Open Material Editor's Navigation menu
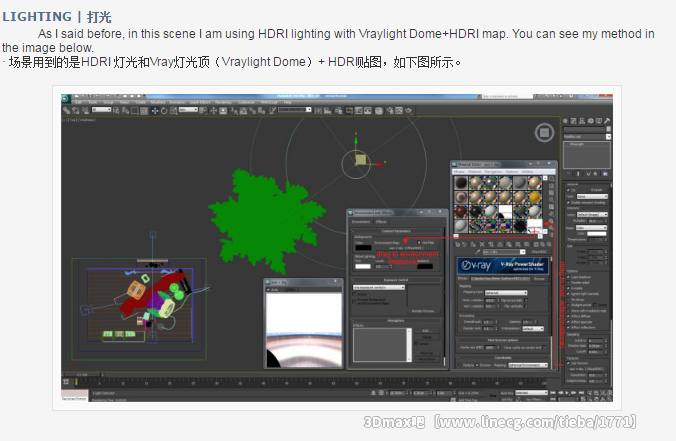Viewport: 676px width, 441px height. pos(493,172)
